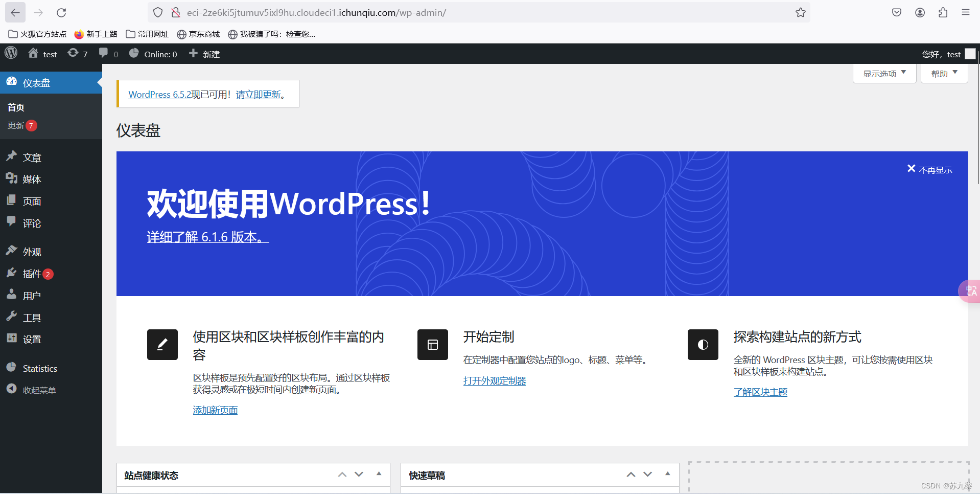Viewport: 980px width, 494px height.
Task: Click the pencil edit block icon
Action: (162, 345)
